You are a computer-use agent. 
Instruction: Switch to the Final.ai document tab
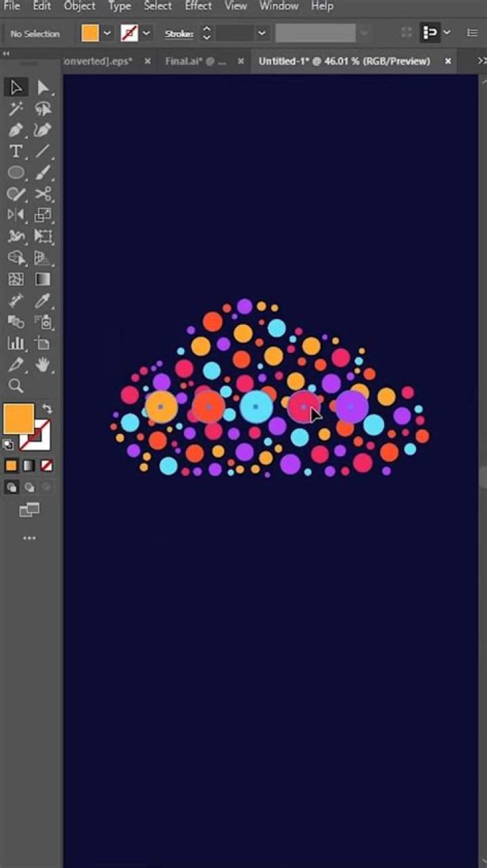[x=195, y=61]
